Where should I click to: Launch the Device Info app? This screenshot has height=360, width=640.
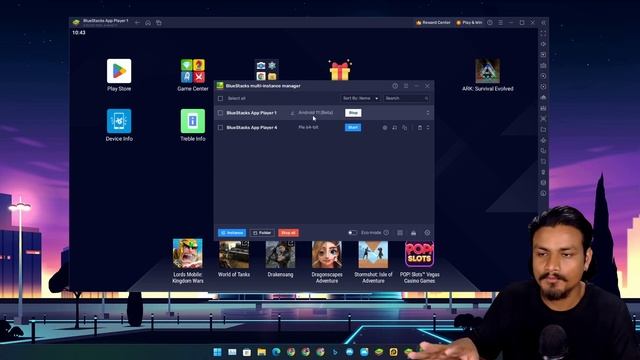(x=119, y=121)
